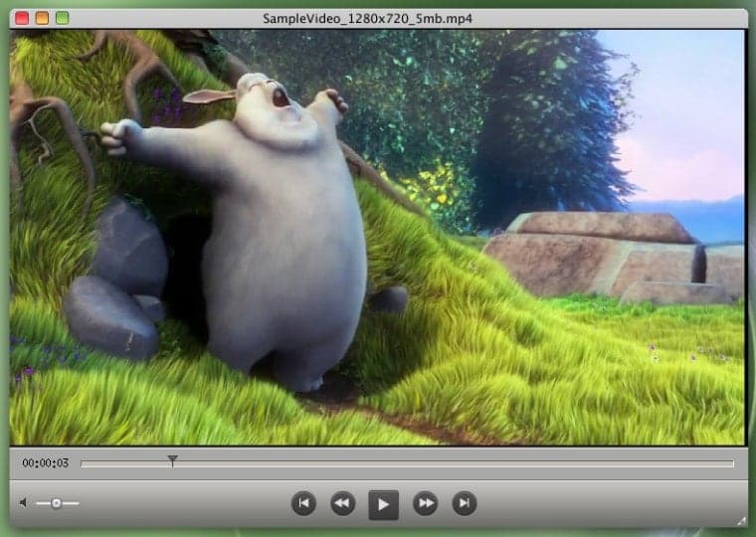The image size is (756, 537).
Task: Click the play button
Action: 383,504
